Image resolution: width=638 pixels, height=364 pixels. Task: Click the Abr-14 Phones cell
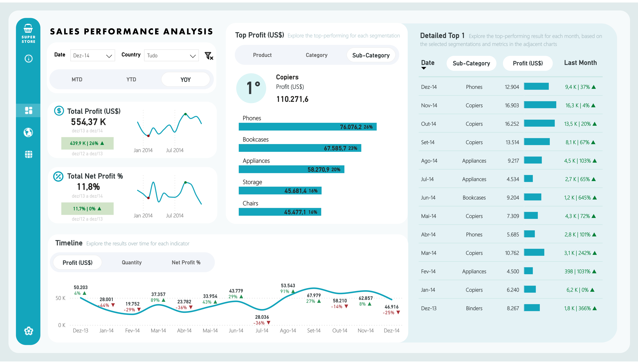(x=474, y=235)
